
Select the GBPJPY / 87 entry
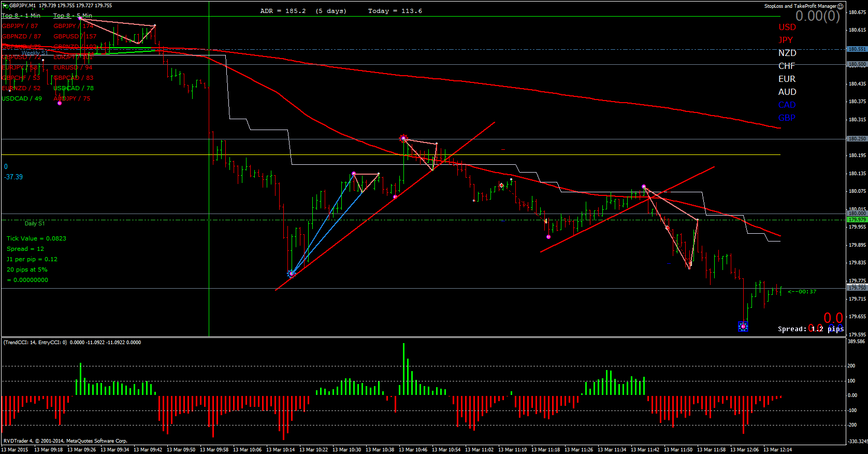[x=20, y=26]
